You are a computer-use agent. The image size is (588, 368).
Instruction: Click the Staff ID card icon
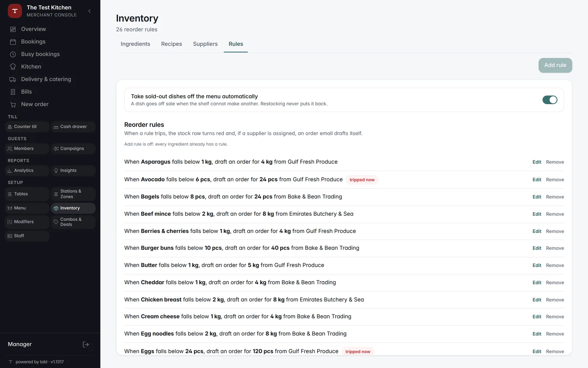(10, 236)
